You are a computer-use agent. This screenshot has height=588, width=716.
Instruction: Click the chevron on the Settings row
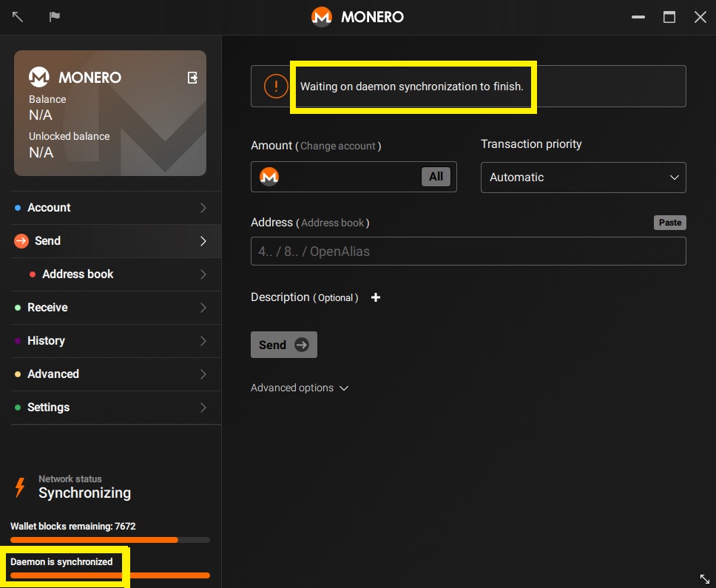coord(203,408)
